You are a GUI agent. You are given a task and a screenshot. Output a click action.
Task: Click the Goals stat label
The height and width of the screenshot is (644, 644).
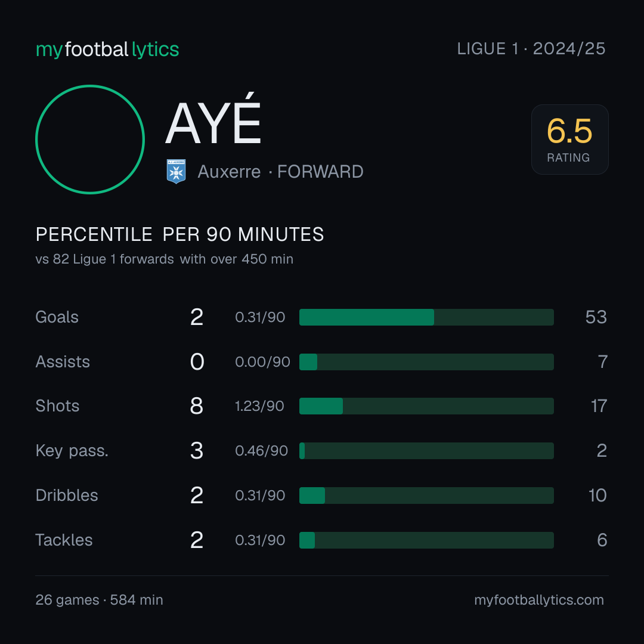pyautogui.click(x=57, y=317)
